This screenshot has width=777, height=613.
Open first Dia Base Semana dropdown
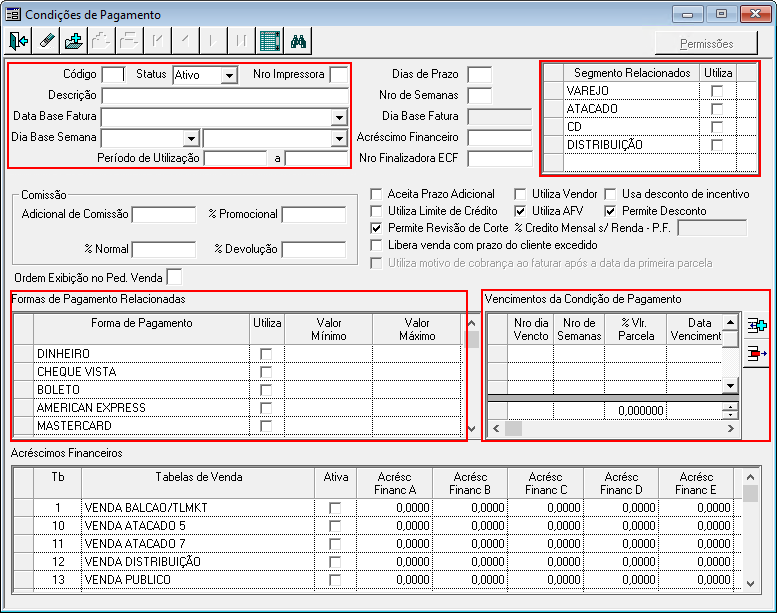(191, 138)
